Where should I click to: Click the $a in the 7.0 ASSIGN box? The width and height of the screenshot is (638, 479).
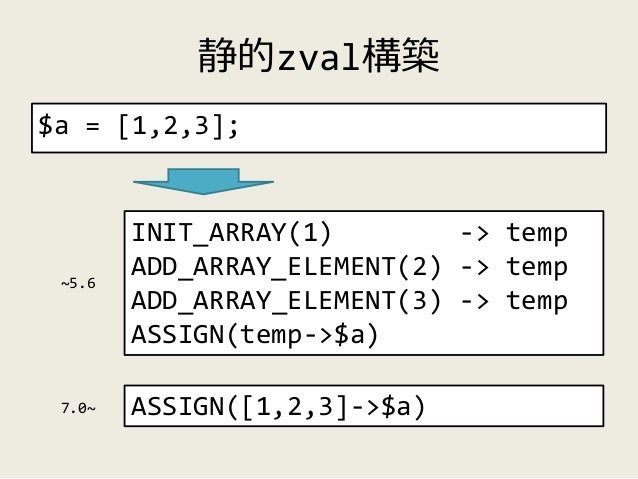point(395,407)
